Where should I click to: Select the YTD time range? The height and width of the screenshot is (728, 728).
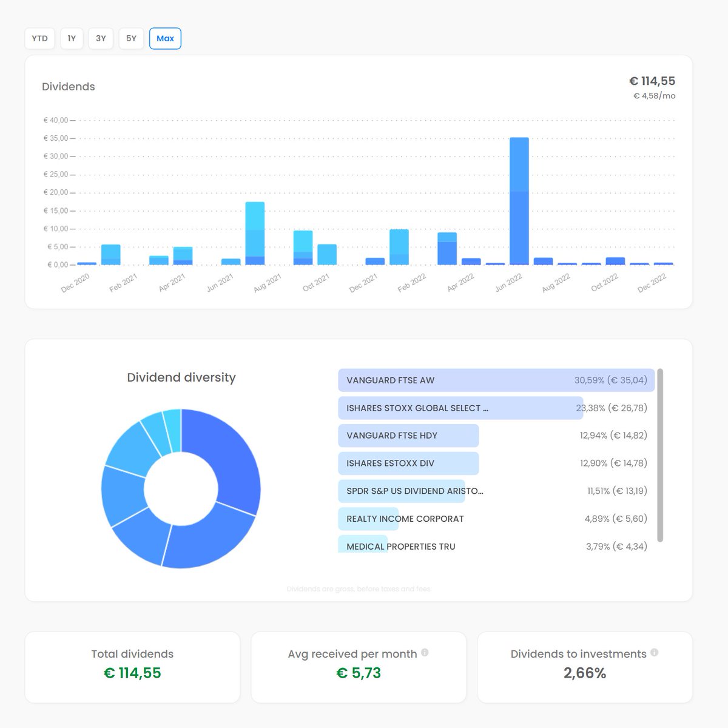pyautogui.click(x=39, y=38)
